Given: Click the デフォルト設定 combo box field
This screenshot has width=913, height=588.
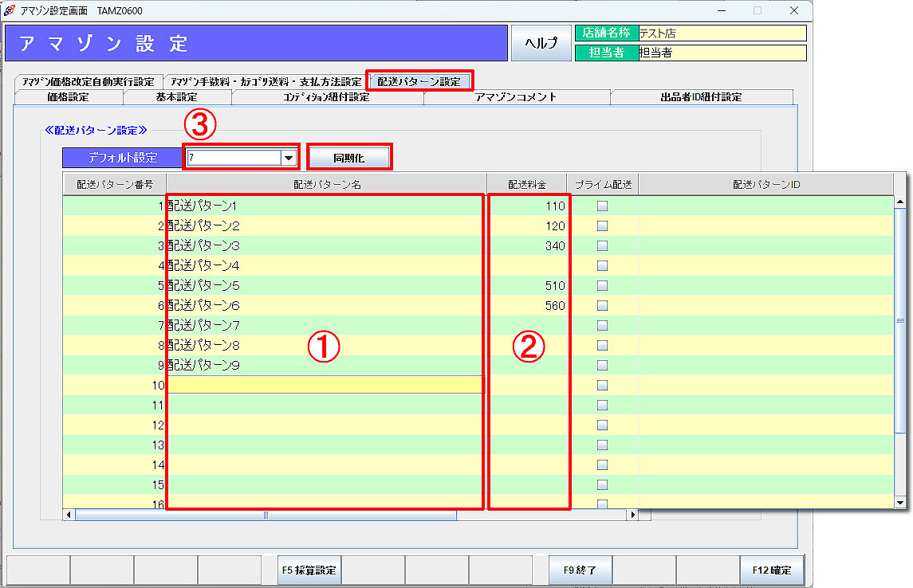Looking at the screenshot, I should point(234,158).
